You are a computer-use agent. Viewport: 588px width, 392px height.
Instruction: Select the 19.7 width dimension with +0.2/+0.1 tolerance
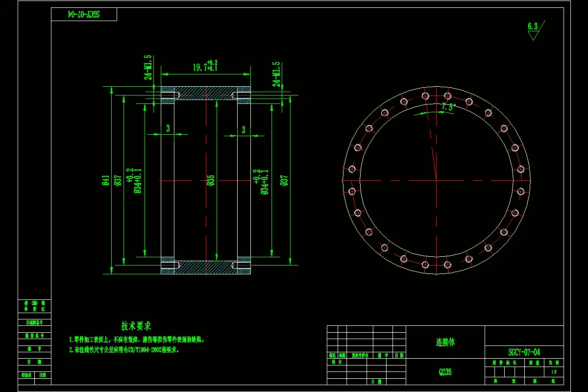[x=205, y=66]
